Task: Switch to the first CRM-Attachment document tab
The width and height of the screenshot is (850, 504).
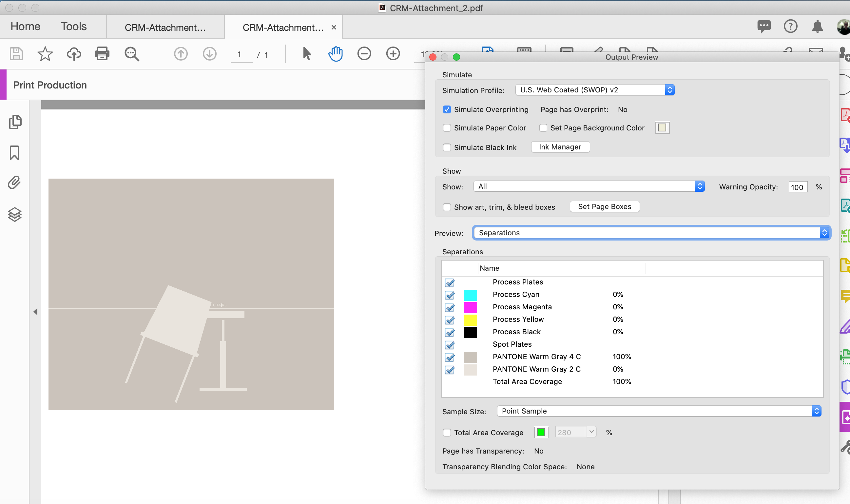Action: (165, 27)
